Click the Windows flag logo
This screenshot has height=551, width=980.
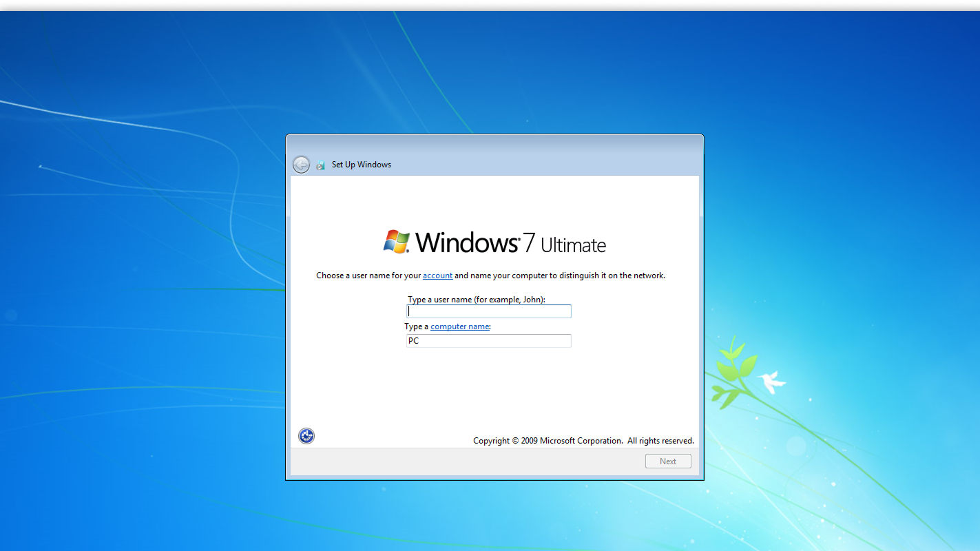coord(397,242)
